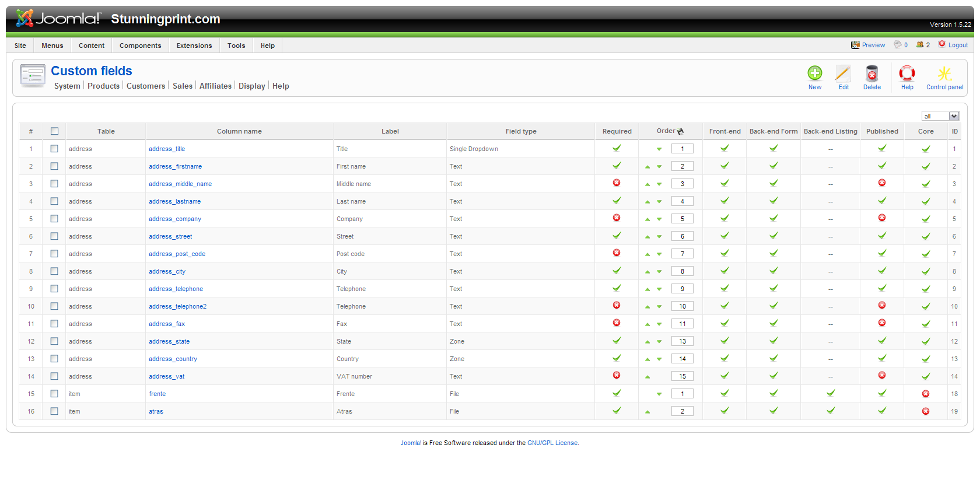
Task: Click the Logout link
Action: click(957, 45)
